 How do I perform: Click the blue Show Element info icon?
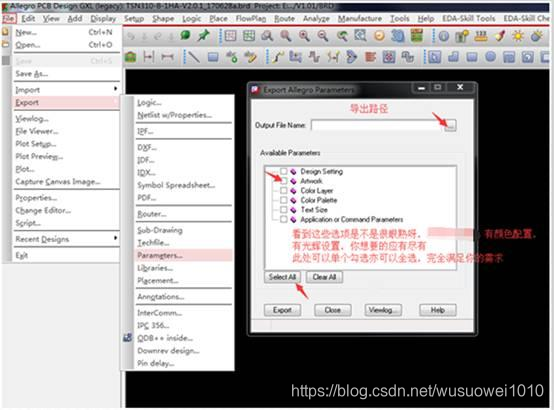pos(443,36)
